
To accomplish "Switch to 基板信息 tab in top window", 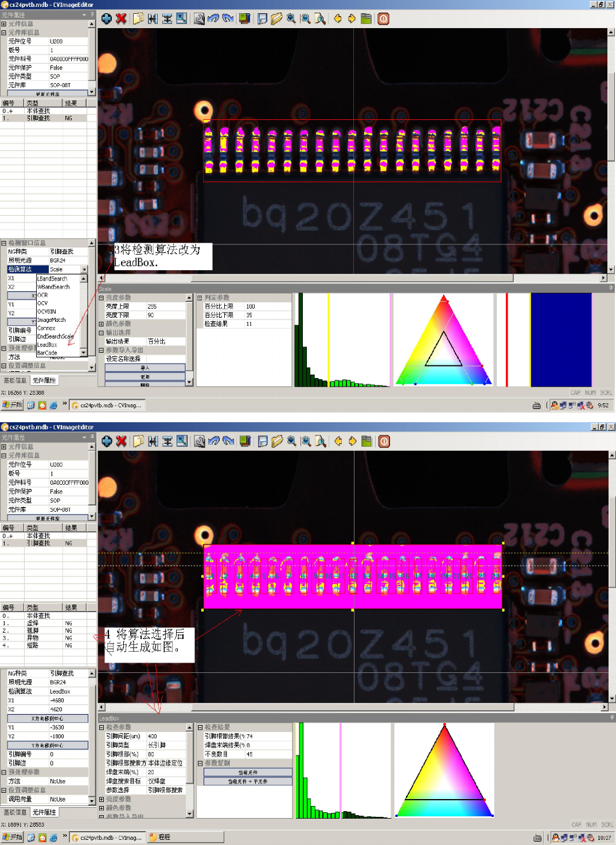I will coord(15,380).
